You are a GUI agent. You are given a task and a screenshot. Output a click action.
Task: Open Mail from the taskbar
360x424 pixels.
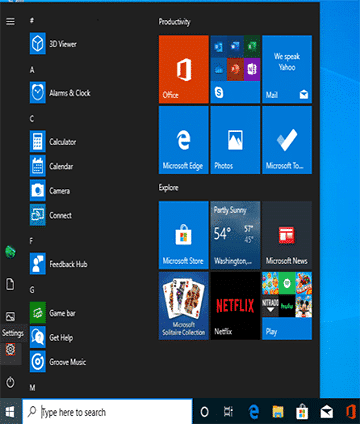pos(327,412)
